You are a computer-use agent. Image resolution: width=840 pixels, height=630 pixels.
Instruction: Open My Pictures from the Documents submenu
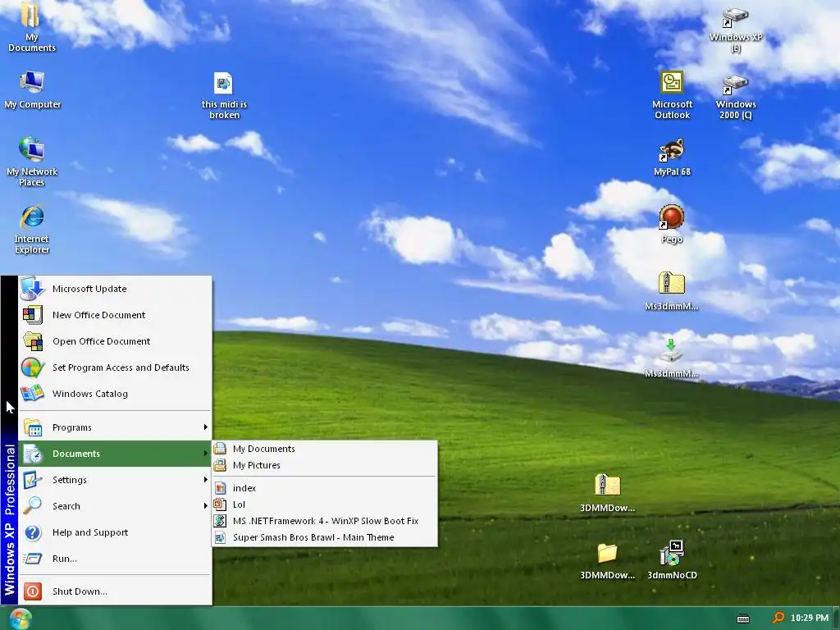(x=325, y=466)
